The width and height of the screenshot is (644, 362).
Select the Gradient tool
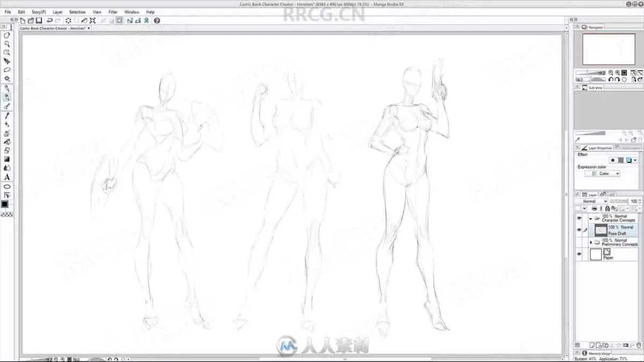click(7, 159)
